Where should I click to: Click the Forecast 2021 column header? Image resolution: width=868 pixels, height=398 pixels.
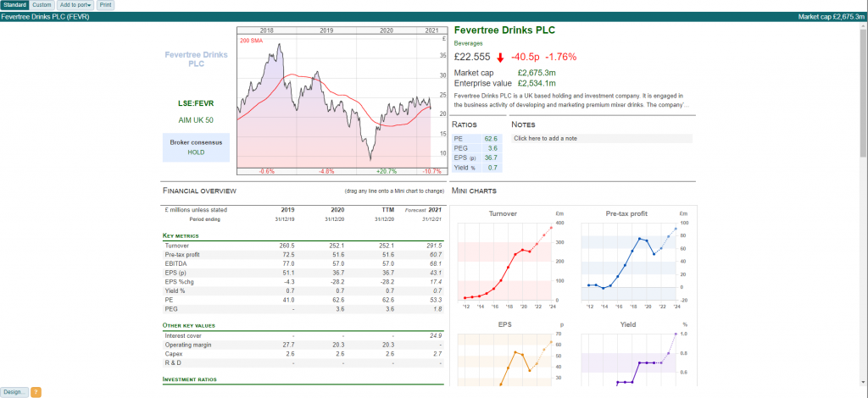click(x=424, y=210)
